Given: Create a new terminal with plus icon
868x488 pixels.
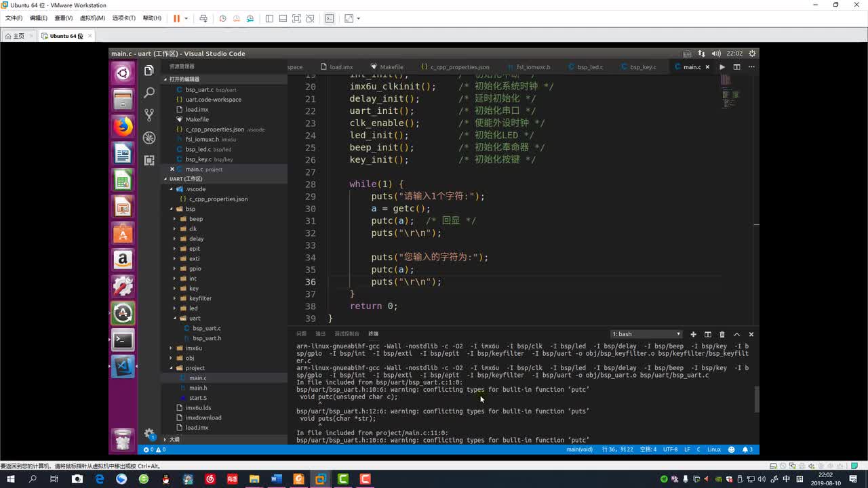Looking at the screenshot, I should pos(693,334).
